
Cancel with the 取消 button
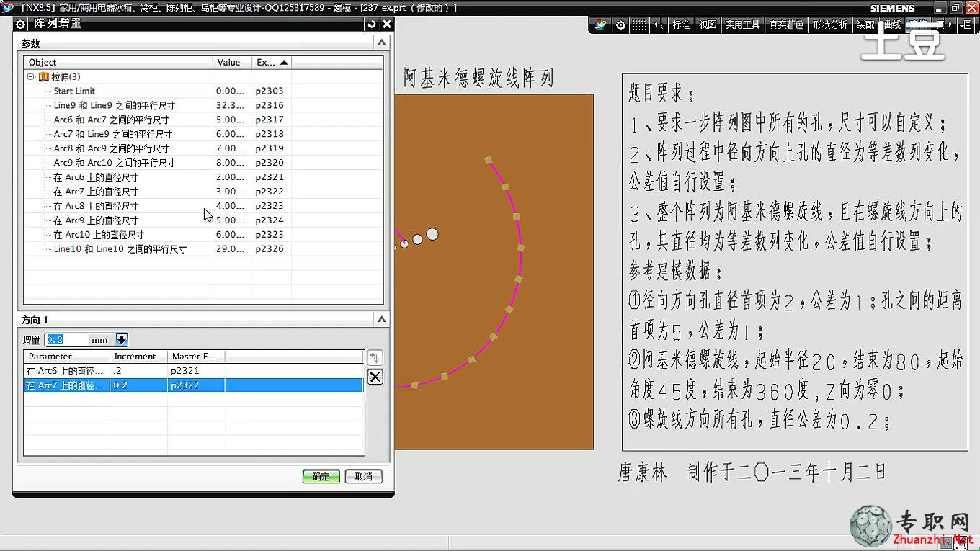point(364,477)
